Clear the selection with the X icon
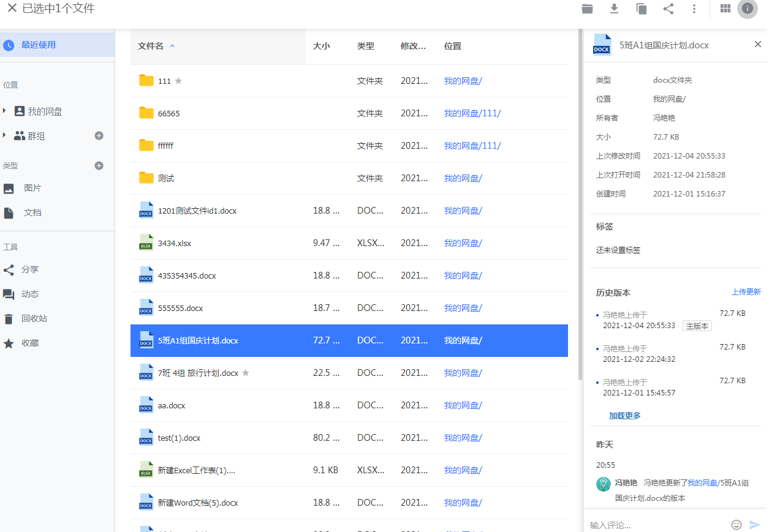Image resolution: width=769 pixels, height=532 pixels. [x=12, y=9]
